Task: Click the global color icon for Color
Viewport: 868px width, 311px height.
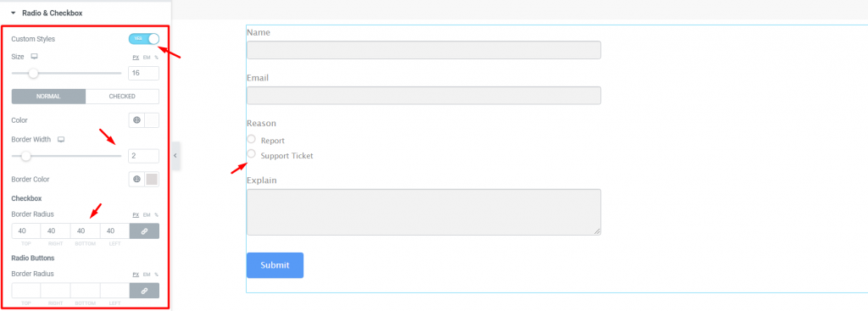Action: click(x=136, y=120)
